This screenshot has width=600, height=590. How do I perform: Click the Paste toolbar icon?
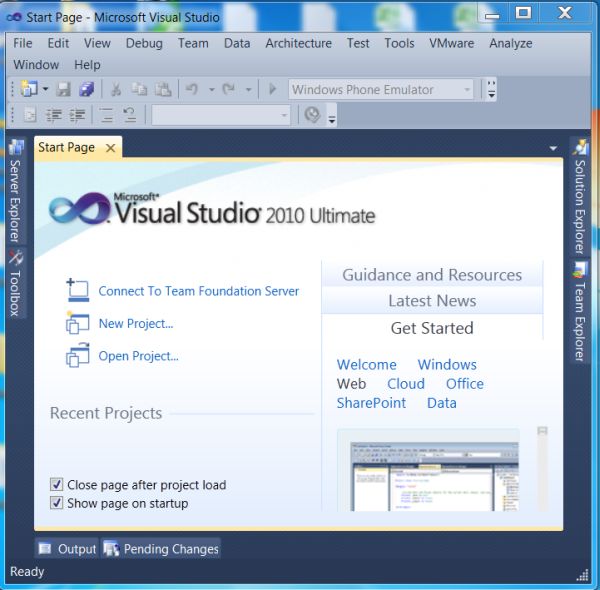[x=163, y=90]
